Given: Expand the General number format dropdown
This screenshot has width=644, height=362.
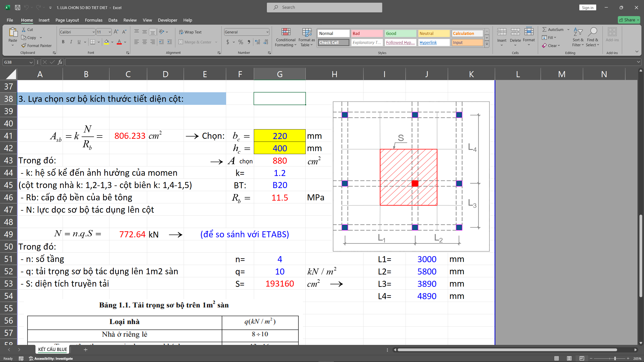Looking at the screenshot, I should 267,32.
